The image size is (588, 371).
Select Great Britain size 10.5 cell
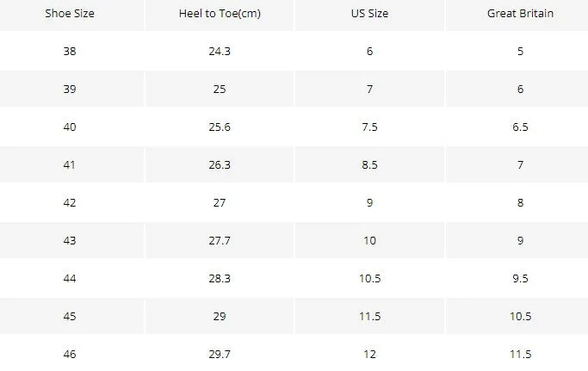coord(520,316)
